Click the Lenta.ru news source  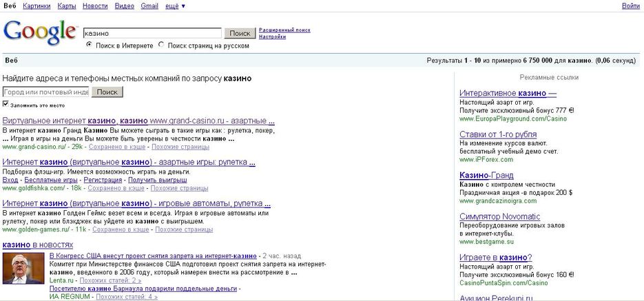pos(61,280)
